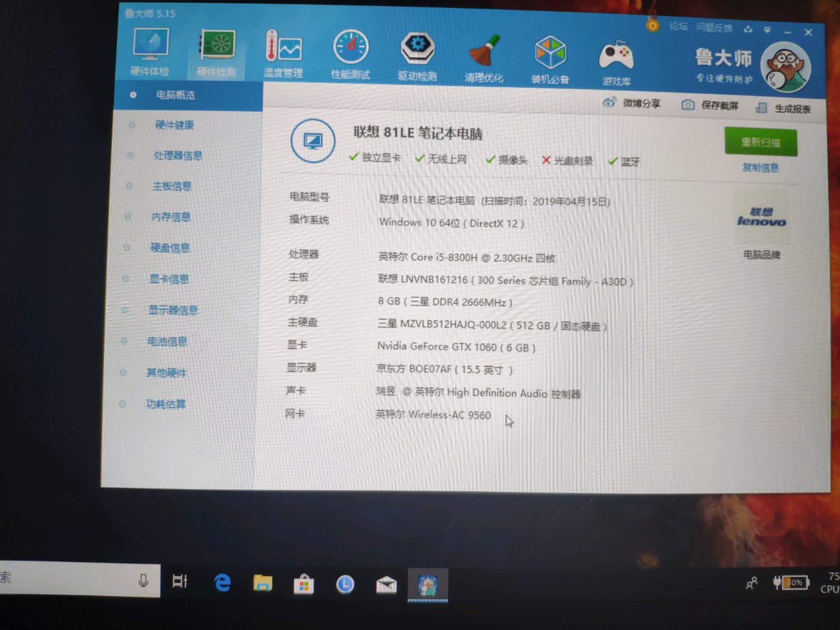Click the 英特尔 Wireless-AC 9560 network value
This screenshot has height=630, width=840.
click(x=433, y=414)
